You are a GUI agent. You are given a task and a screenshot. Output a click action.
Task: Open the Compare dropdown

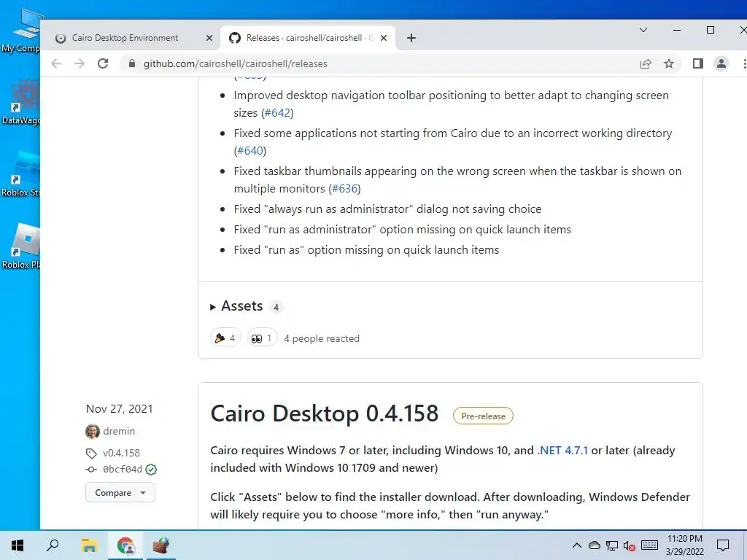tap(120, 492)
